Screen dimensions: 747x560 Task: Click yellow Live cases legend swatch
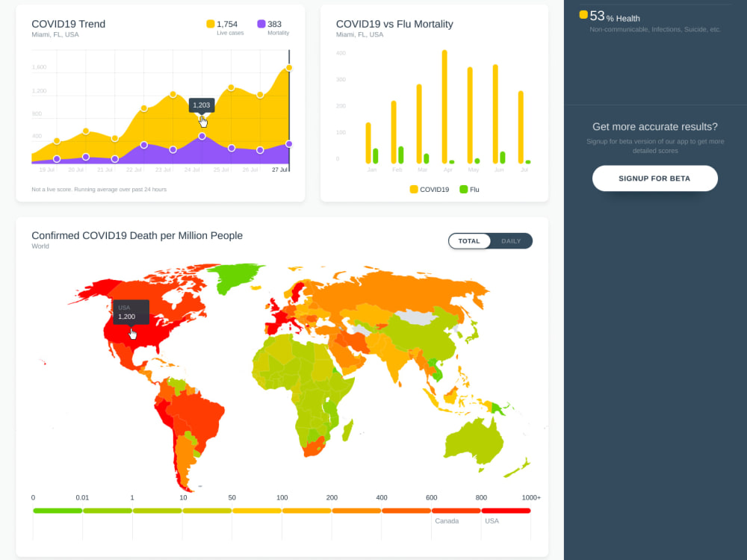[x=210, y=24]
